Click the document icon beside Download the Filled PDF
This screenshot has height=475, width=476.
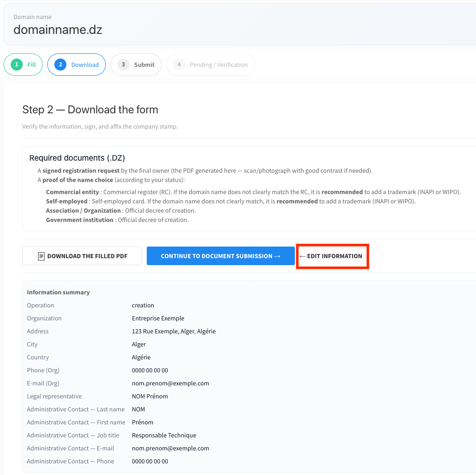click(x=41, y=256)
